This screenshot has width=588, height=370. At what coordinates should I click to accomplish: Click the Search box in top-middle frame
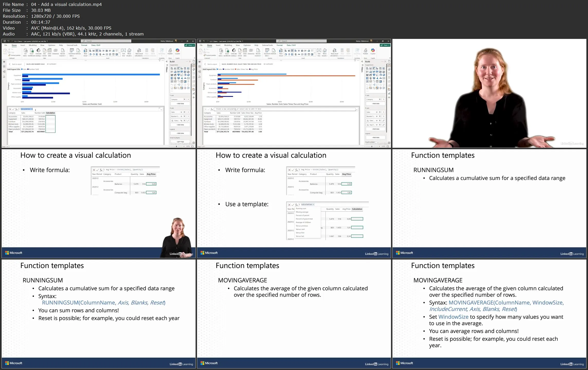301,41
